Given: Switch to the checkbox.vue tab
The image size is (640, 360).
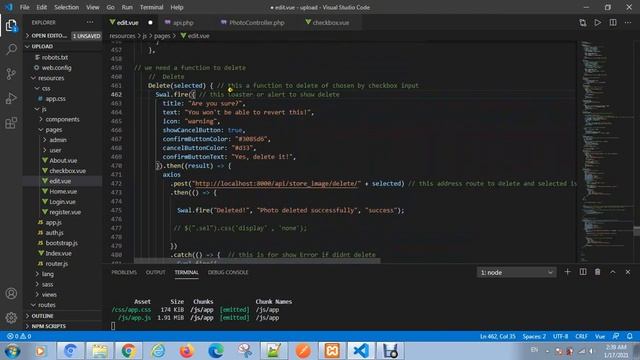Looking at the screenshot, I should click(x=330, y=23).
